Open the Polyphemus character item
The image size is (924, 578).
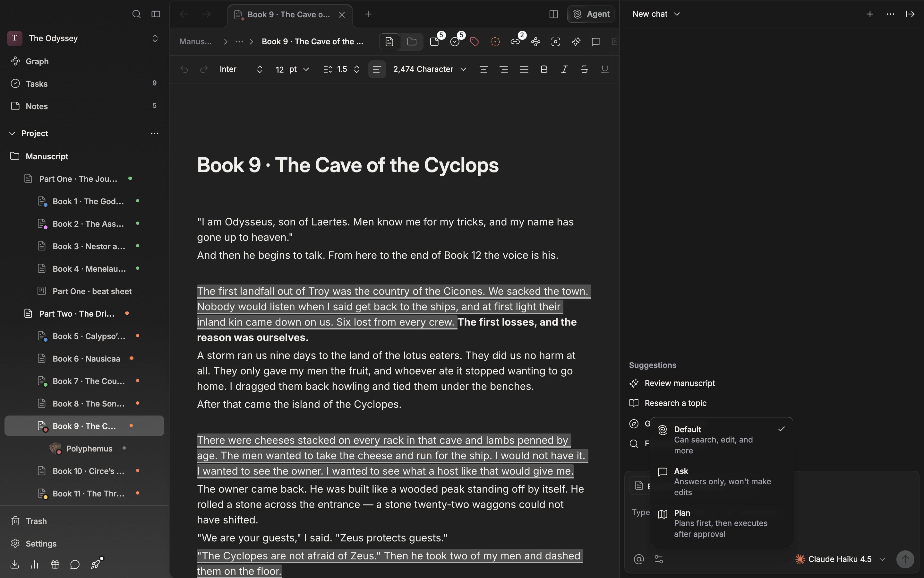84,448
